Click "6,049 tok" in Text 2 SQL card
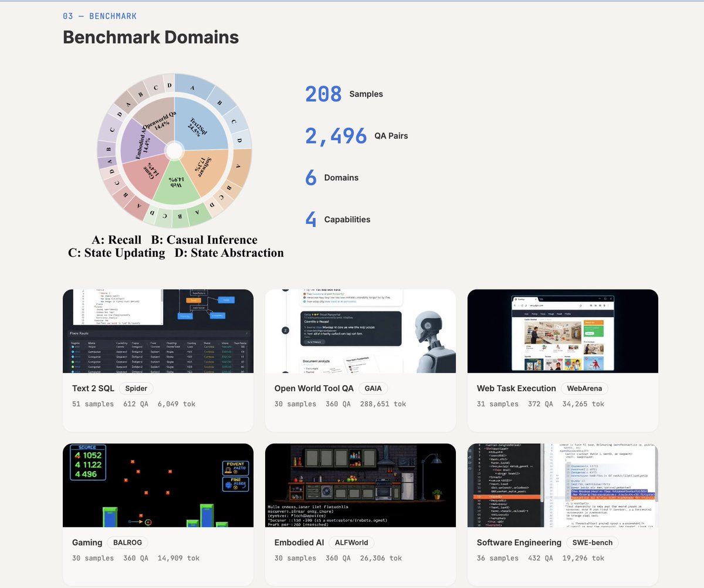704x588 pixels. point(177,404)
